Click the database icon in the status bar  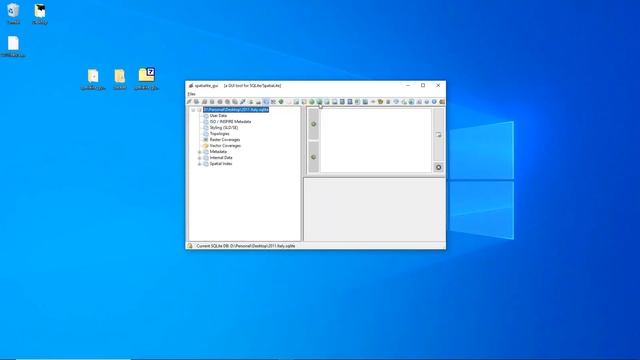point(190,246)
